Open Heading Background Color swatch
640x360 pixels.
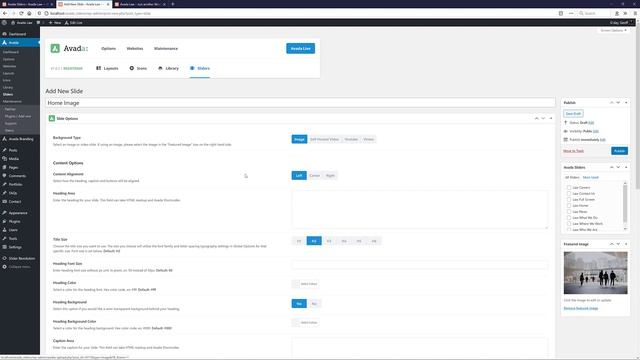coord(305,322)
